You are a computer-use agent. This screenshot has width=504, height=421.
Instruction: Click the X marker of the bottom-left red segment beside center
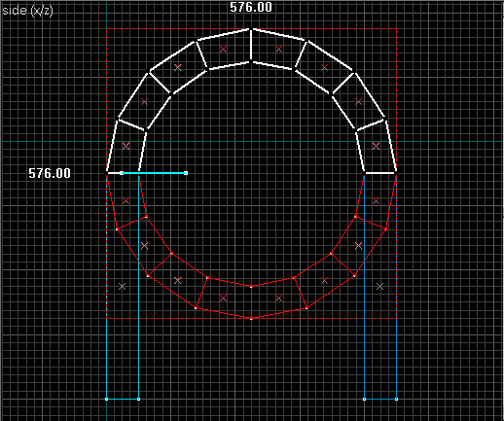pyautogui.click(x=223, y=298)
